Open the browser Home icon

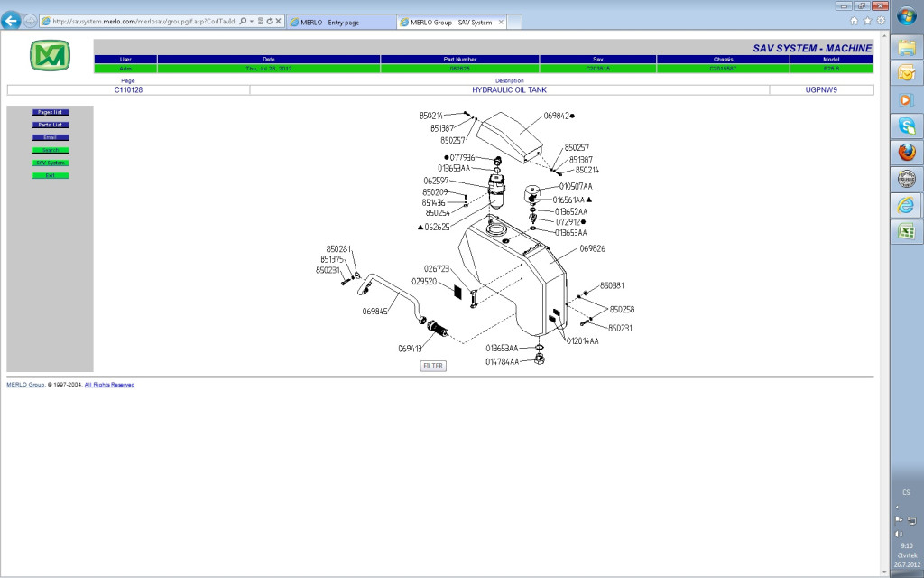pos(854,21)
